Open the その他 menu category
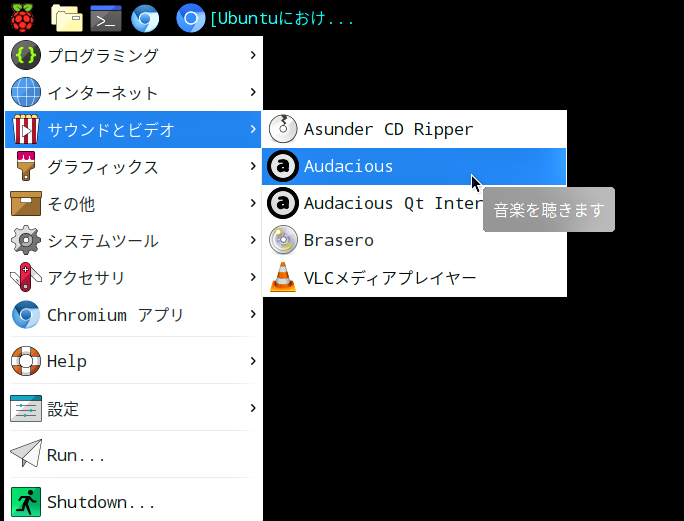 tap(133, 203)
